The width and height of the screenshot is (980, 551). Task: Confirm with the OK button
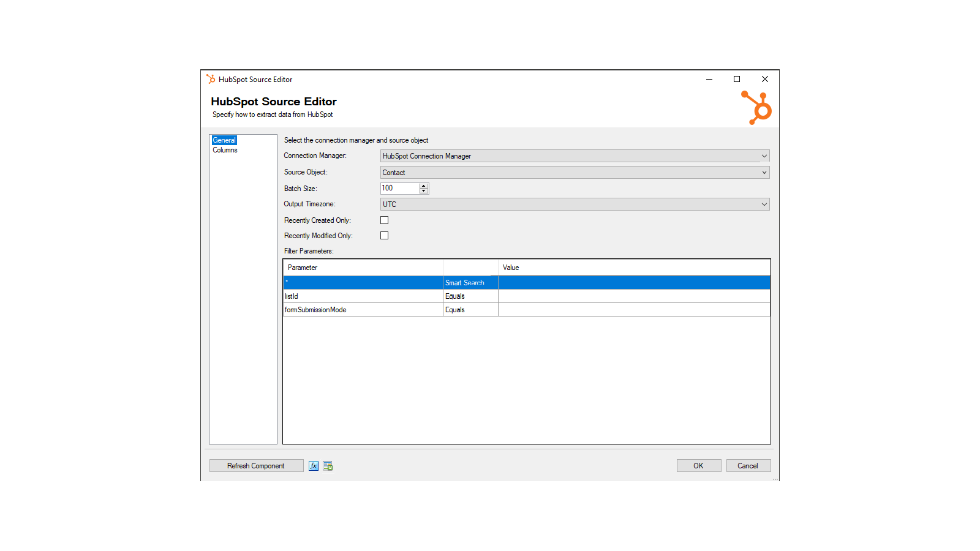[699, 466]
